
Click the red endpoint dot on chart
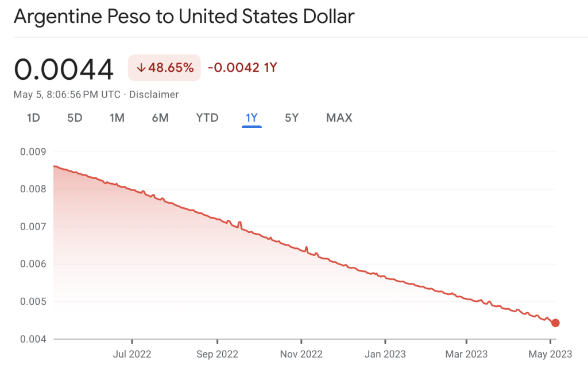555,323
